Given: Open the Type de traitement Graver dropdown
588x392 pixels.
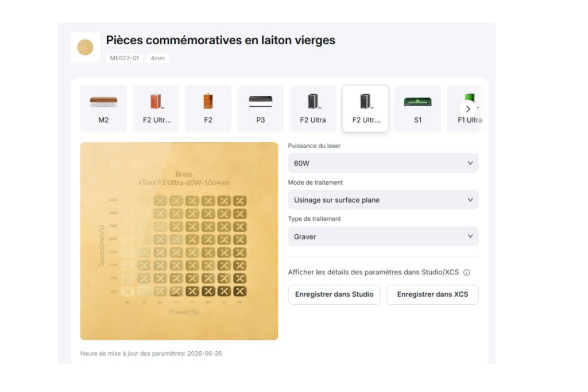Looking at the screenshot, I should [x=383, y=236].
